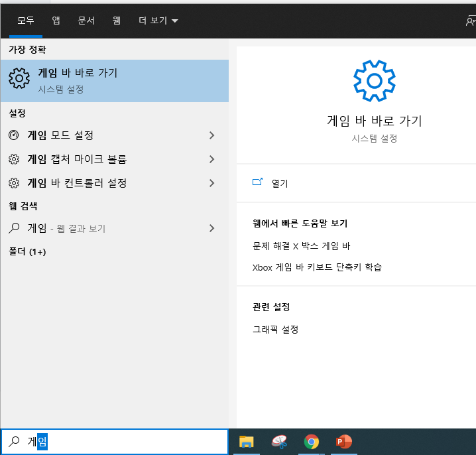Select 게임 바 바로 가기 best match result
Screen dimensions: 476x455
click(115, 81)
